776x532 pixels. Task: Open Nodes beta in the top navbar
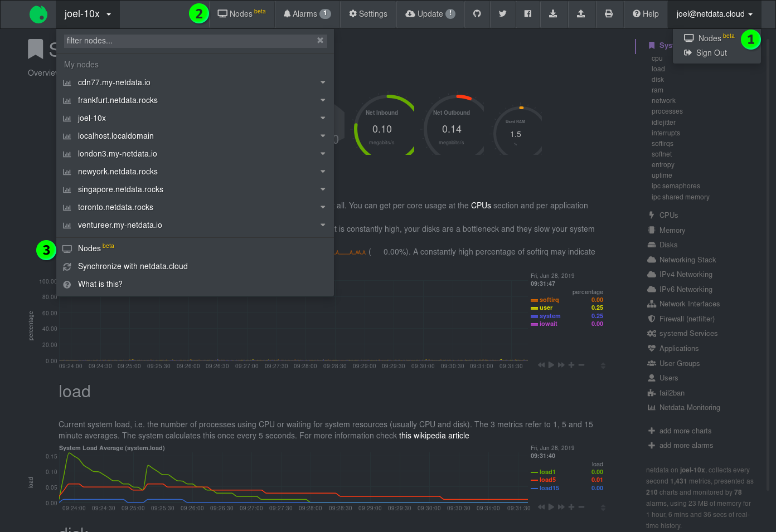[241, 14]
